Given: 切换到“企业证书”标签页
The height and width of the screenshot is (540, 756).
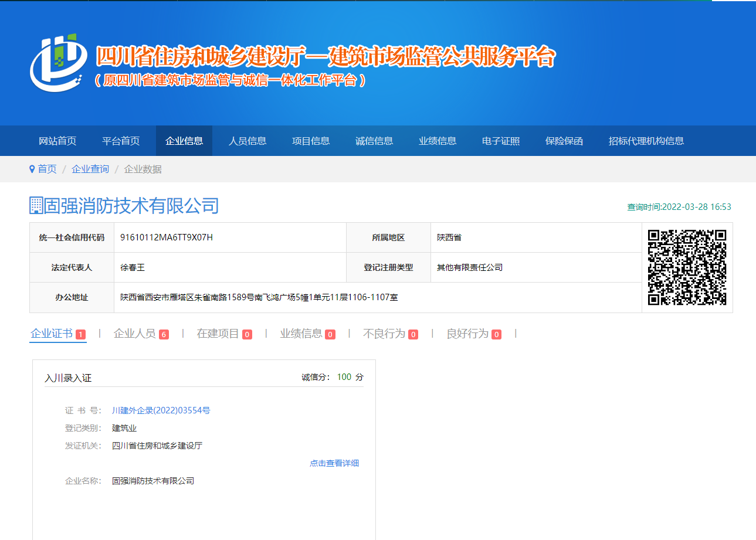Looking at the screenshot, I should click(x=52, y=333).
